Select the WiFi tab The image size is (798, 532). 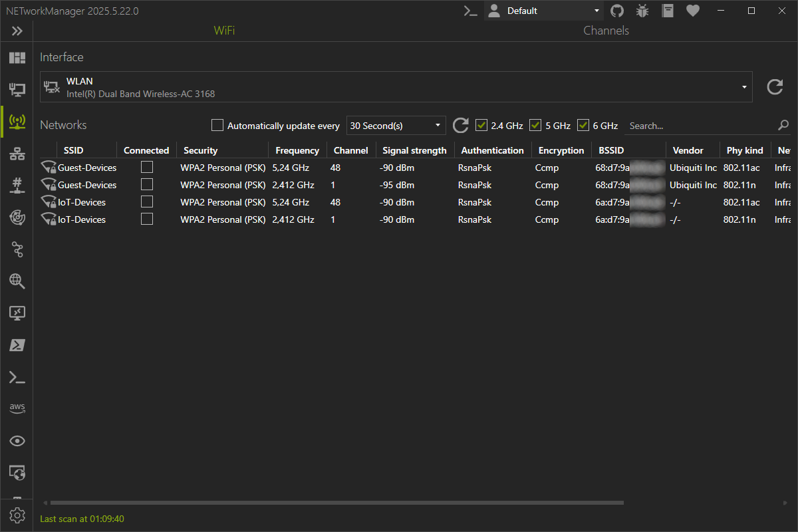224,31
